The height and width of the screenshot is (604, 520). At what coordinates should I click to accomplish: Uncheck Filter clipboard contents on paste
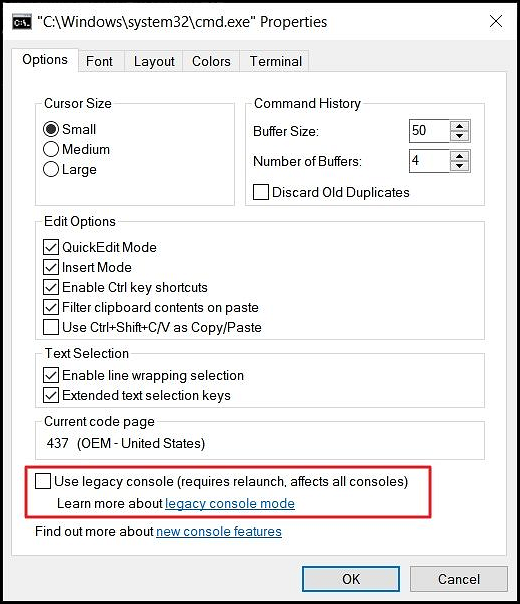(x=51, y=307)
